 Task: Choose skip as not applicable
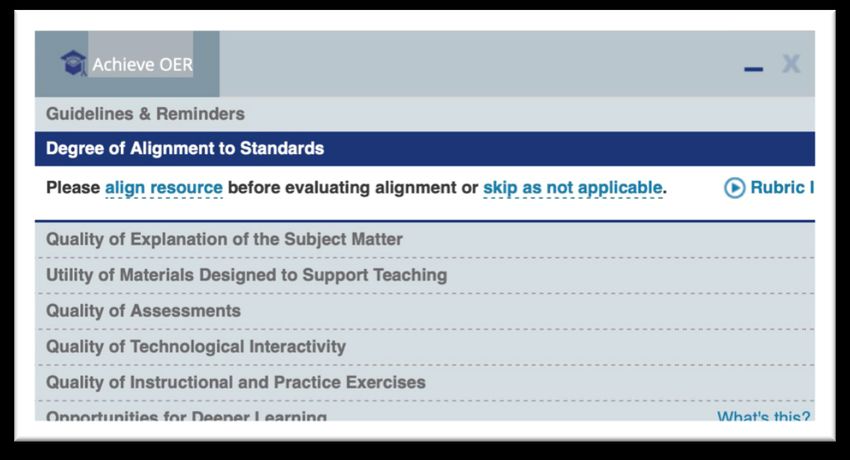tap(572, 188)
